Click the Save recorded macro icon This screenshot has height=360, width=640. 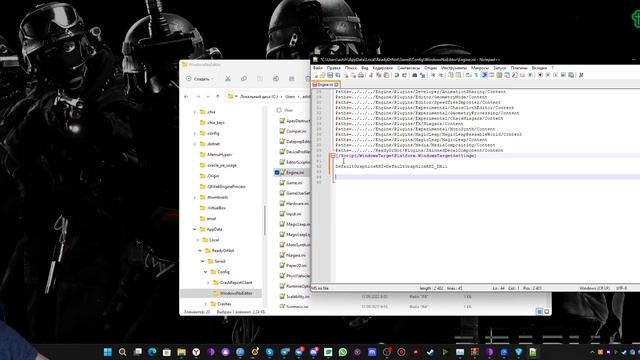(571, 75)
